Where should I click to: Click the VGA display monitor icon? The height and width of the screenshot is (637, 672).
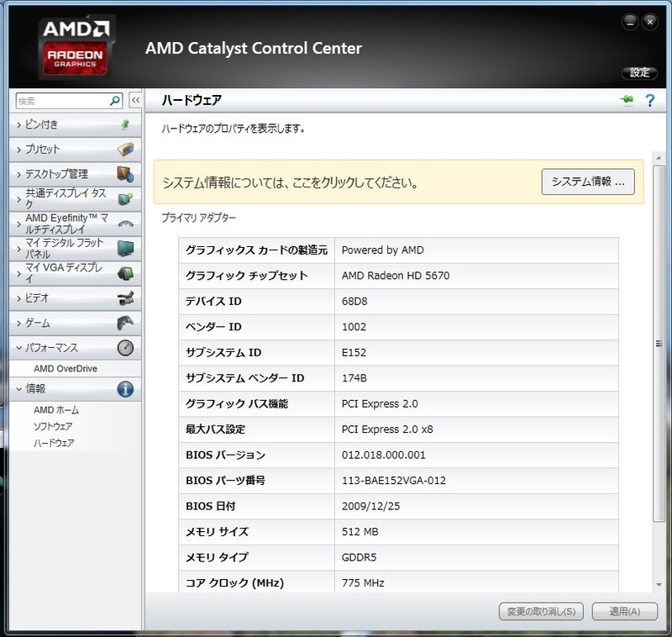coord(125,273)
